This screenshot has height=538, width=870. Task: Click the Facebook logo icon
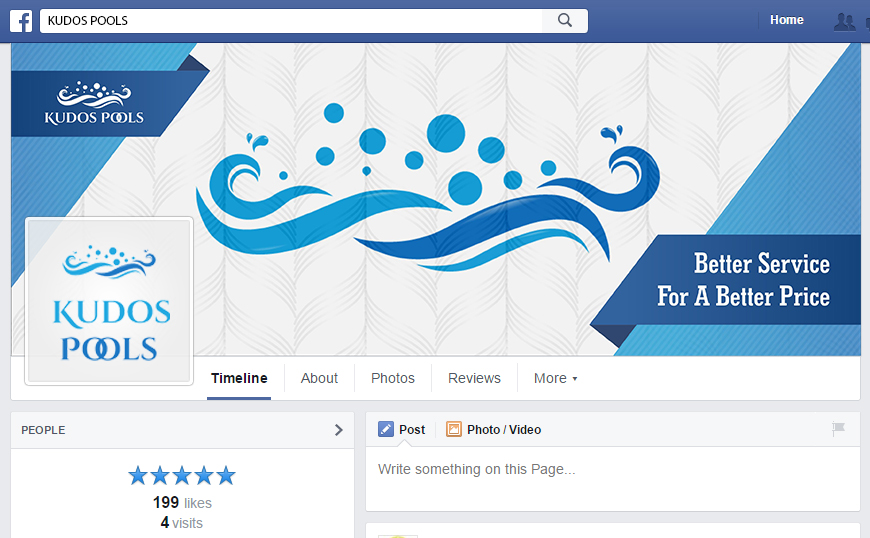(x=21, y=21)
